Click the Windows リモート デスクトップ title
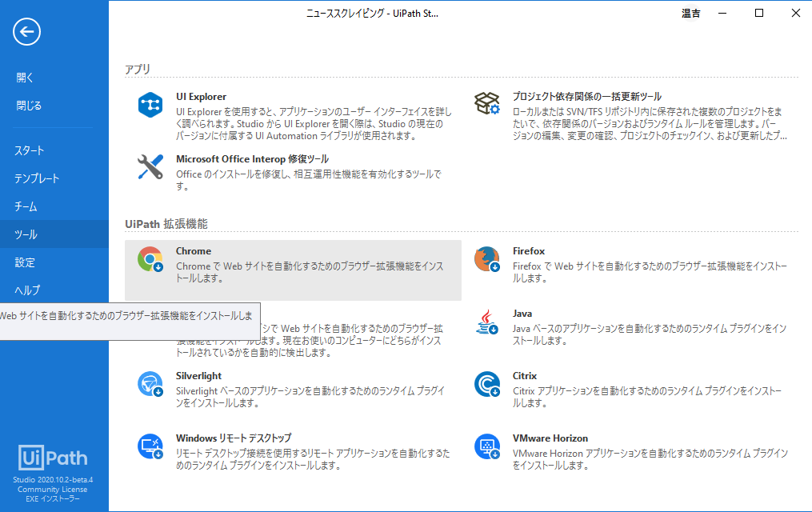 pos(234,438)
